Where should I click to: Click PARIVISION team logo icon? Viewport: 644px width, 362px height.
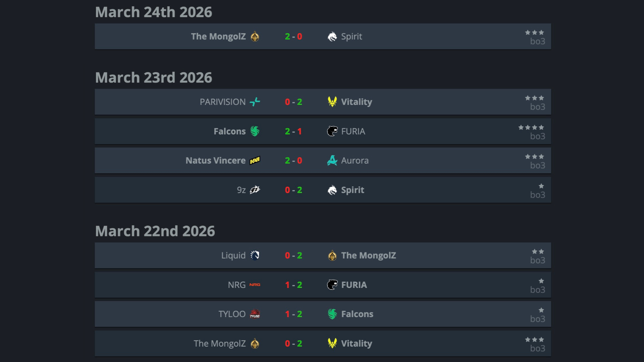coord(255,102)
